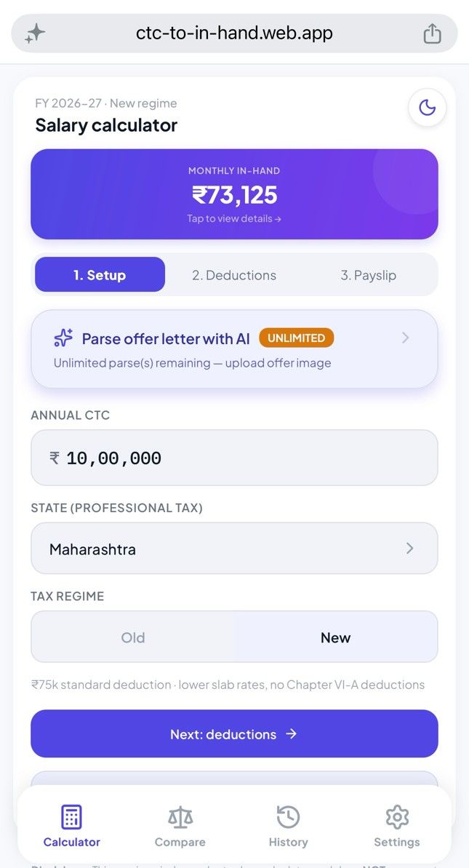Toggle dark mode with the moon icon

[x=427, y=108]
